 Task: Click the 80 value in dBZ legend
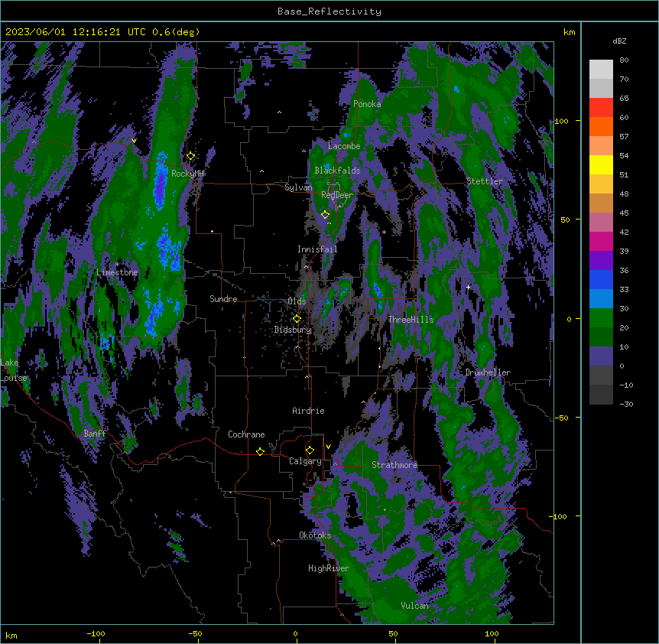click(624, 60)
